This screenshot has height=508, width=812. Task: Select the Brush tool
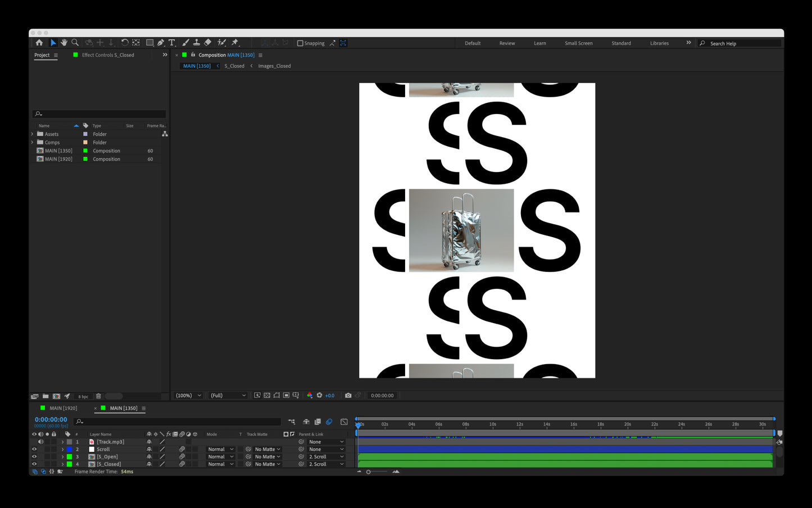point(185,43)
